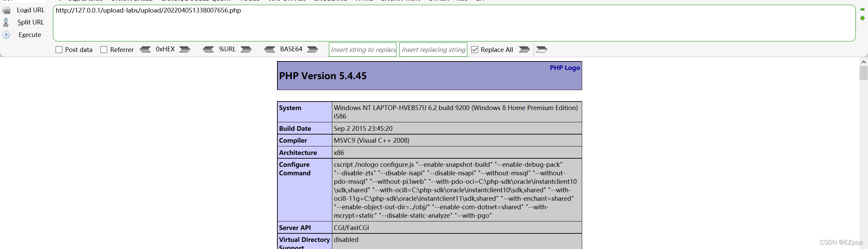868x249 pixels.
Task: Click inside the URL text area
Action: [x=454, y=23]
